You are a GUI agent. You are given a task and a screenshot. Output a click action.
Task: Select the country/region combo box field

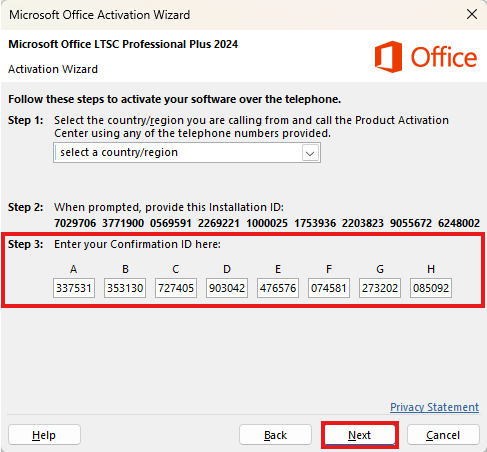(x=187, y=153)
